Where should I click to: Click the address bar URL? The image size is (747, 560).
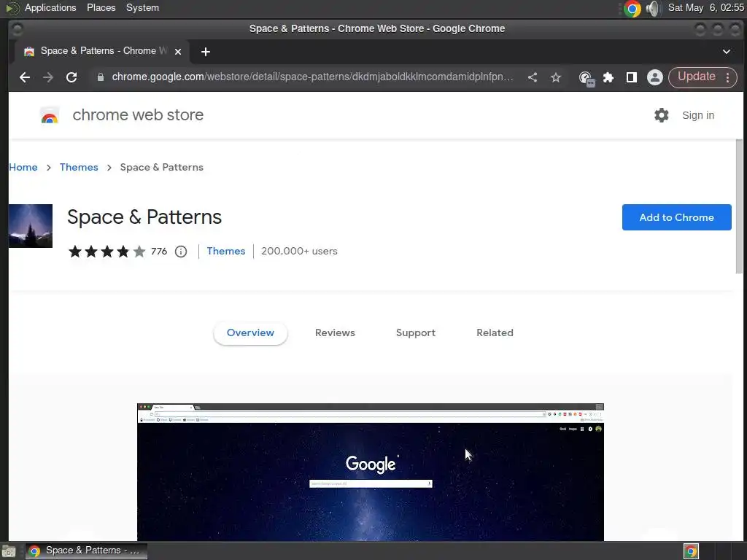coord(312,77)
